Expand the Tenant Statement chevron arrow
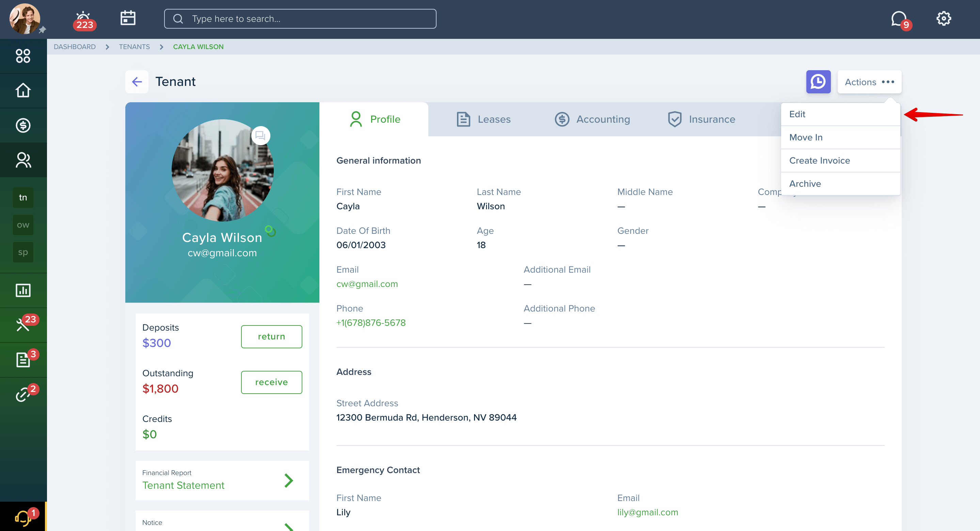 click(x=289, y=480)
